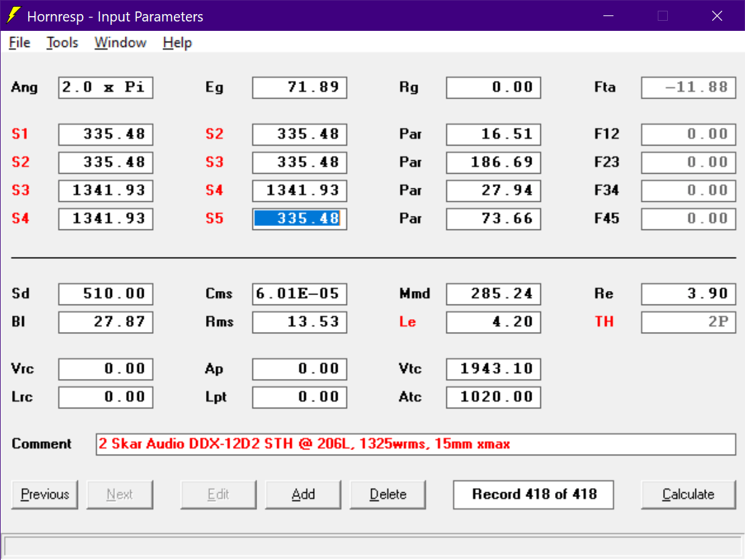The width and height of the screenshot is (745, 560).
Task: Click the Le field 4.20
Action: tap(493, 322)
